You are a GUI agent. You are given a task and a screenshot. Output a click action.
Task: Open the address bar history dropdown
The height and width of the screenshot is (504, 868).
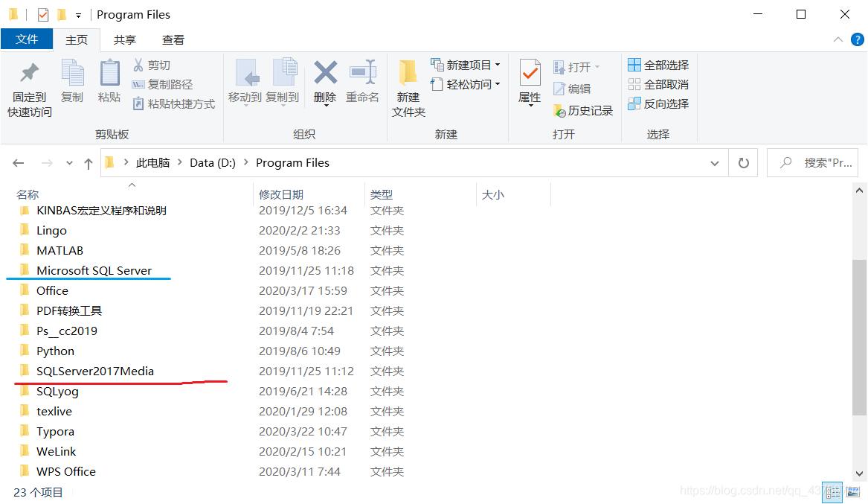[715, 163]
